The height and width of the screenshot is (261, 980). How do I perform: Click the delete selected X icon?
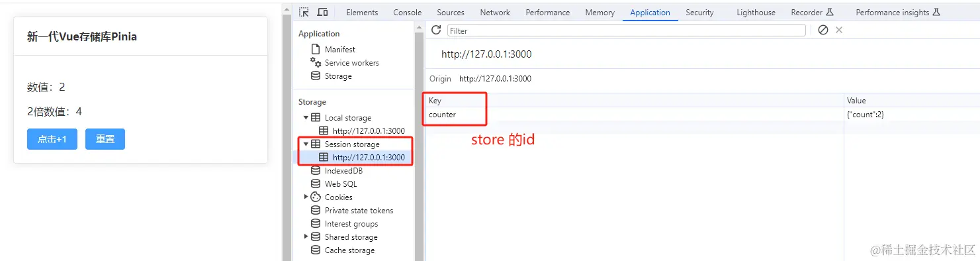click(839, 30)
